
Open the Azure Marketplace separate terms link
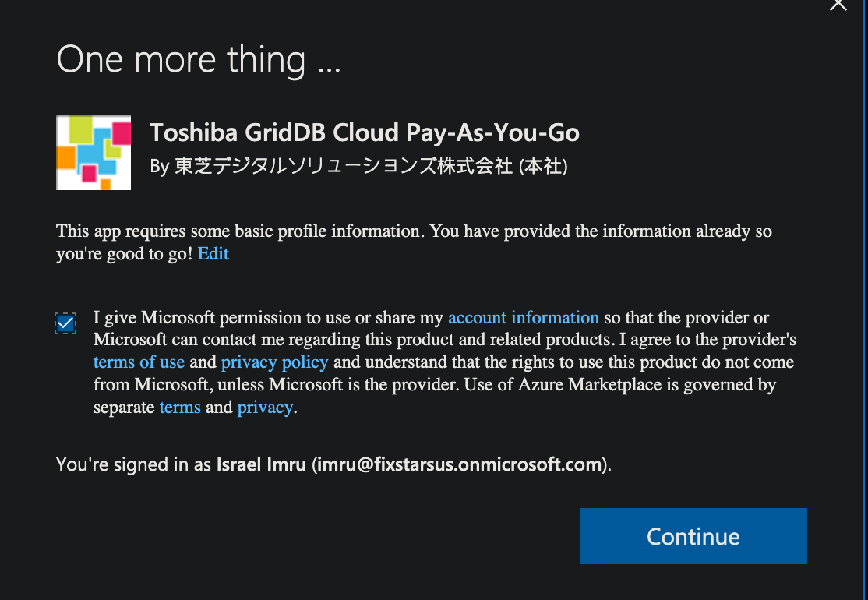coord(180,408)
